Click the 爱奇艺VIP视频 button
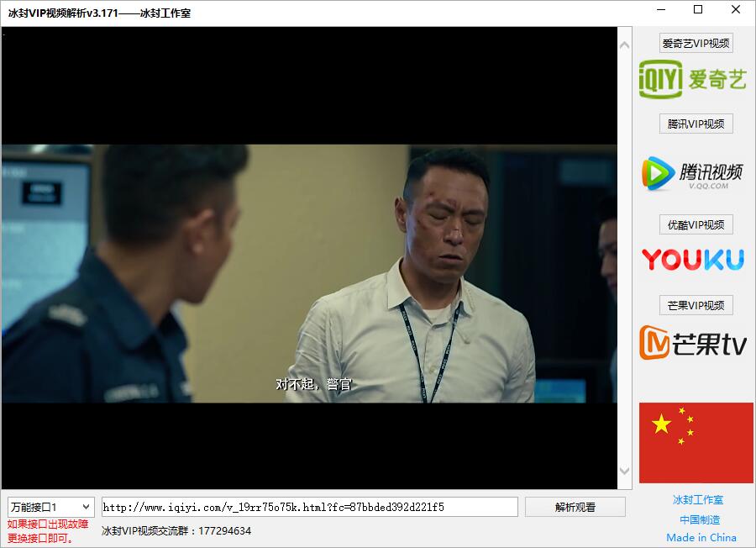 pos(696,44)
